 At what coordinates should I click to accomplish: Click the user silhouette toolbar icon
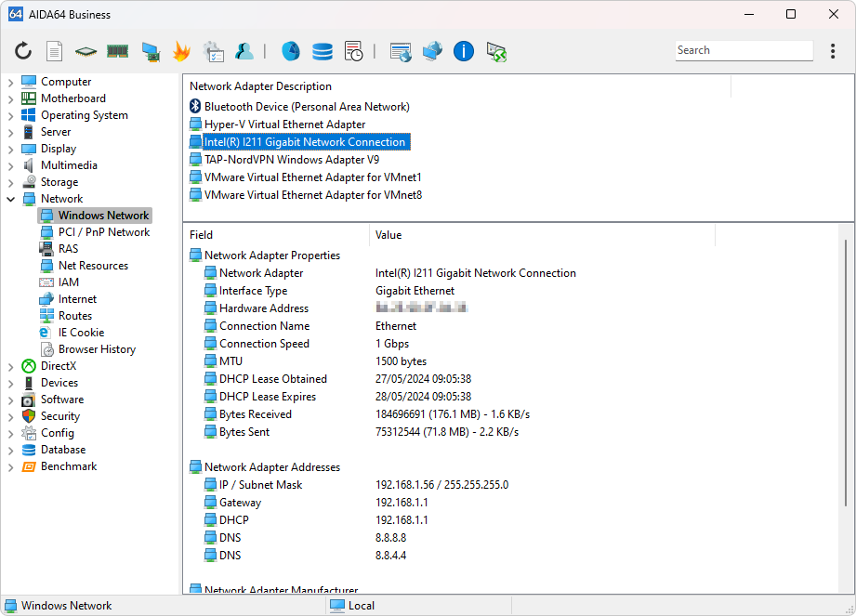(x=244, y=51)
